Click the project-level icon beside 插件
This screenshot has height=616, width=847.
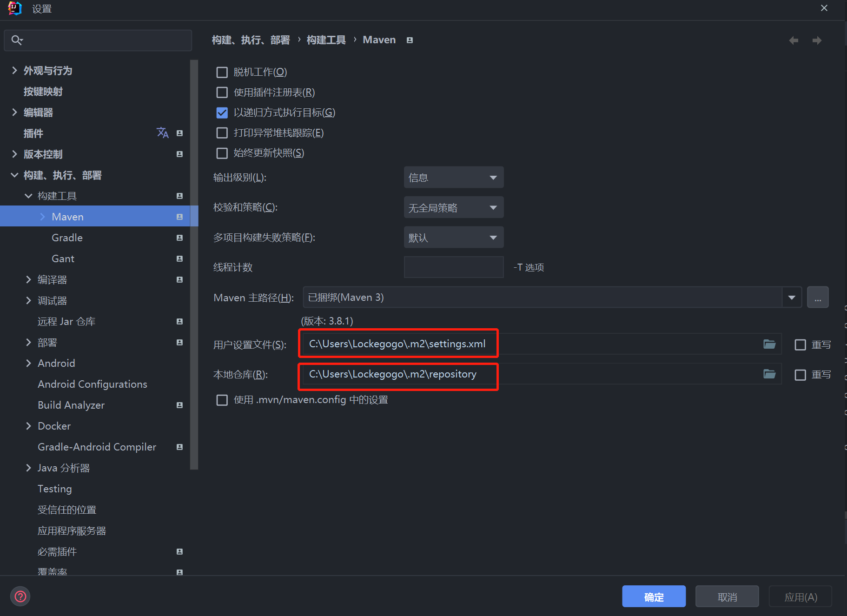[x=179, y=133]
